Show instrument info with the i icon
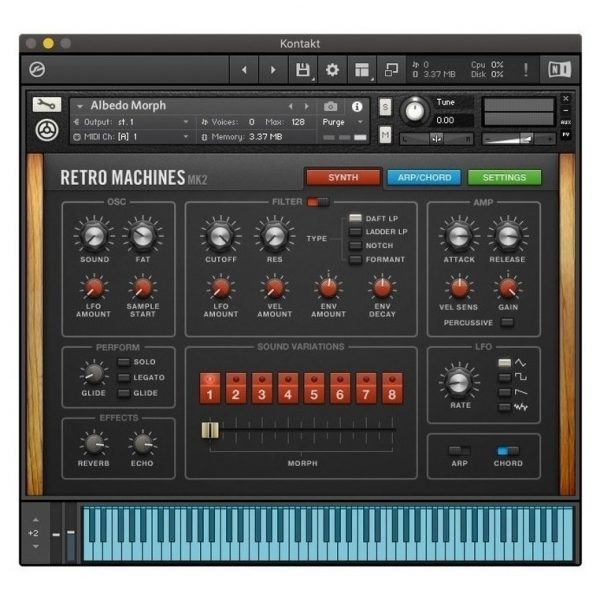The image size is (600, 600). tap(357, 106)
